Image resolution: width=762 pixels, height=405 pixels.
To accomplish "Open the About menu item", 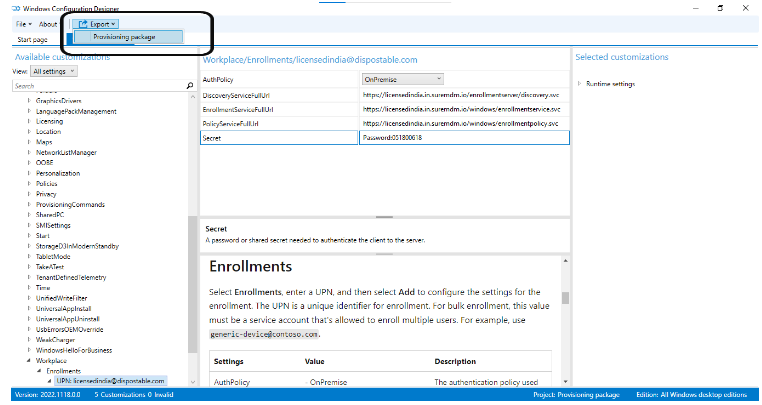I will pyautogui.click(x=48, y=24).
